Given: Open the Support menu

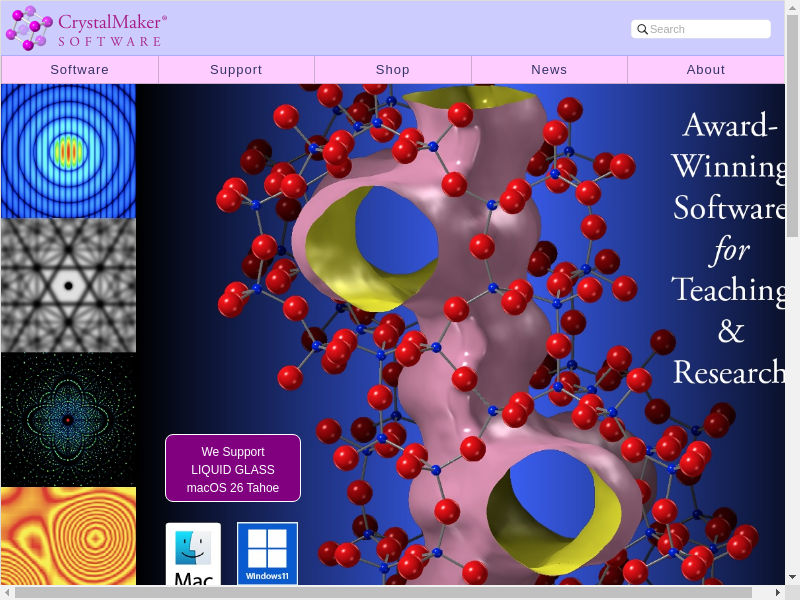Looking at the screenshot, I should (x=236, y=70).
